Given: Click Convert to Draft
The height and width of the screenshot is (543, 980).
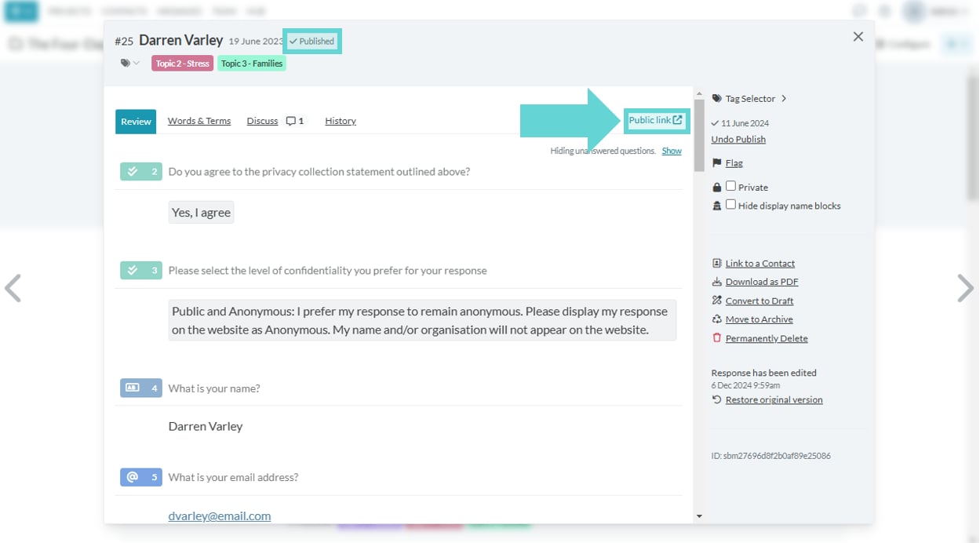Looking at the screenshot, I should click(760, 301).
